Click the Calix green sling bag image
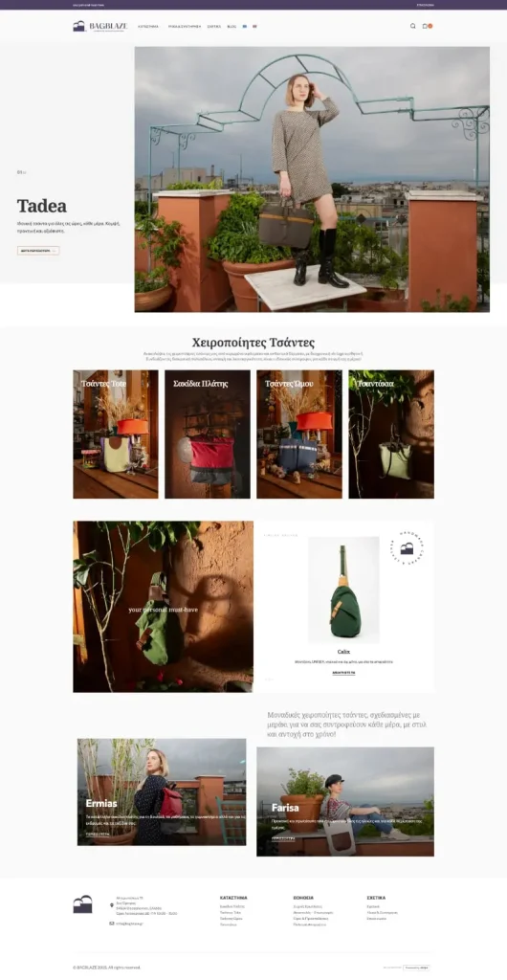Image resolution: width=507 pixels, height=980 pixels. 344,590
